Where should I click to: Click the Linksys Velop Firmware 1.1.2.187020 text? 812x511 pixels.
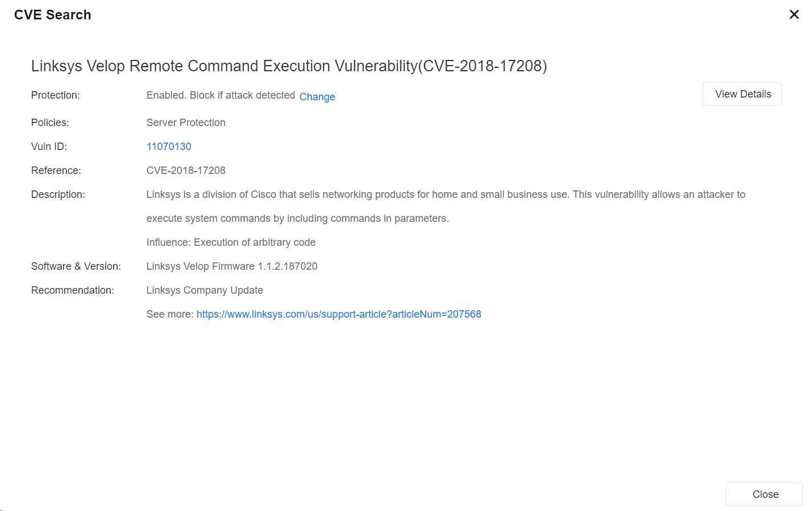click(231, 266)
